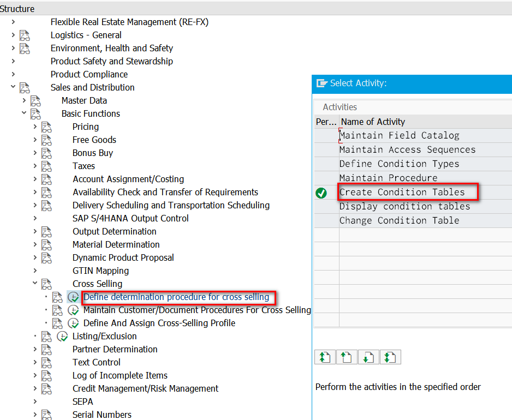Expand Product Safety and Stewardship node

pos(13,61)
